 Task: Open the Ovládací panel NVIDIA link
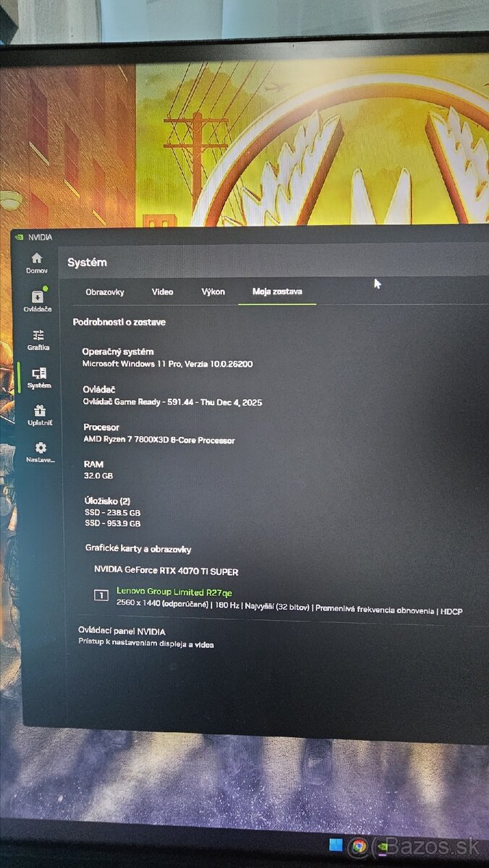tap(122, 631)
